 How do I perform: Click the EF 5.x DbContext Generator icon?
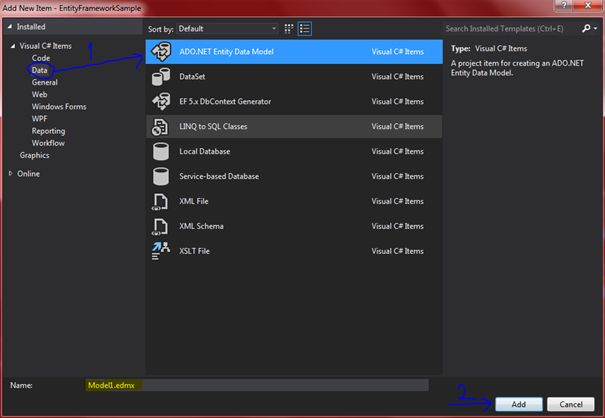click(161, 102)
